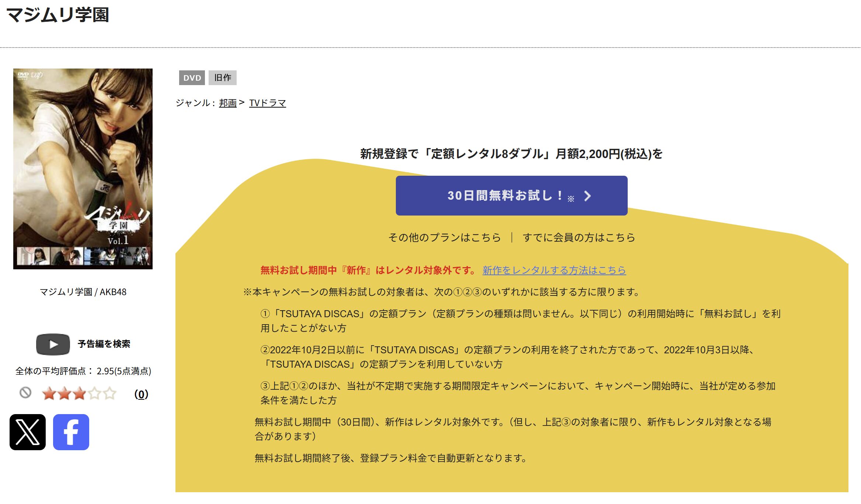The image size is (861, 504).
Task: Open the TVドラマ genre link
Action: coord(268,103)
